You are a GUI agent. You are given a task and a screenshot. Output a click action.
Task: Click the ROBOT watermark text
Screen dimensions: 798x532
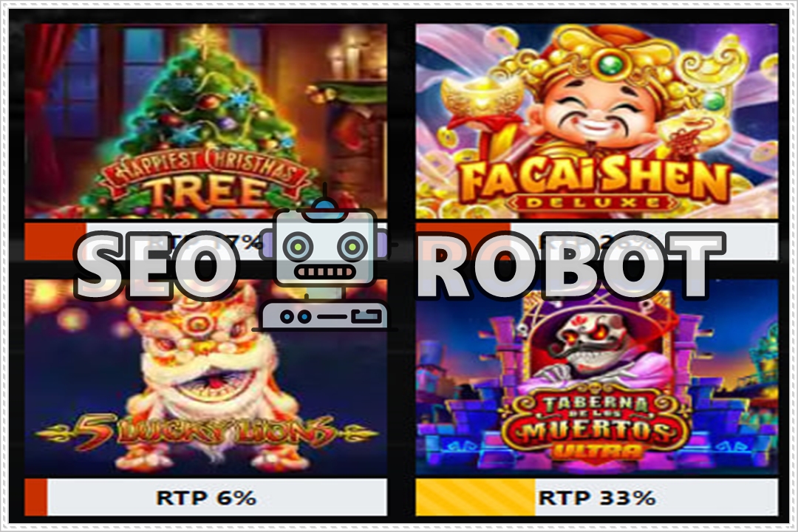pyautogui.click(x=569, y=265)
